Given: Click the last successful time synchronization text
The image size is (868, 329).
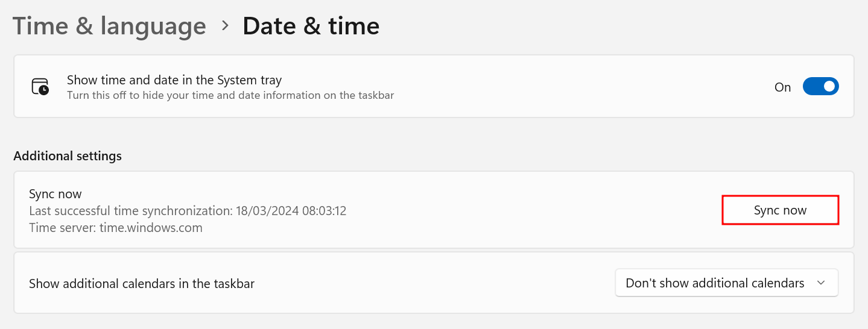Looking at the screenshot, I should [x=188, y=211].
